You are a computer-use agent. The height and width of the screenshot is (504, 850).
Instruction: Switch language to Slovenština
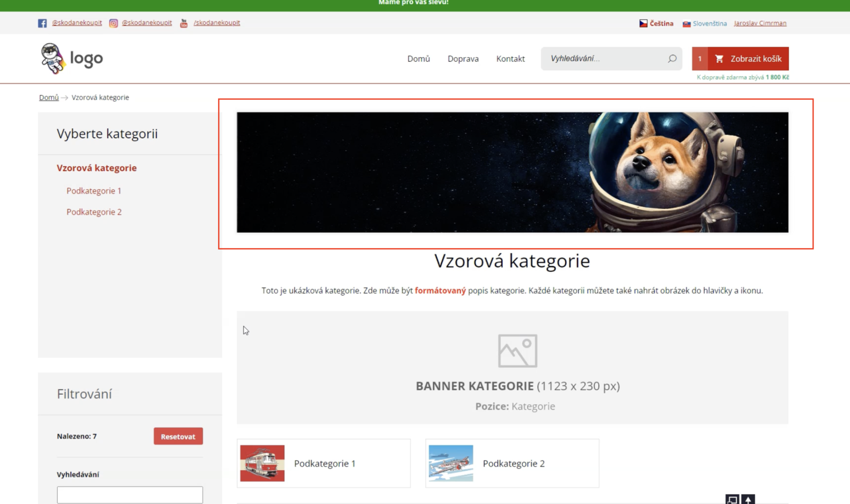710,23
